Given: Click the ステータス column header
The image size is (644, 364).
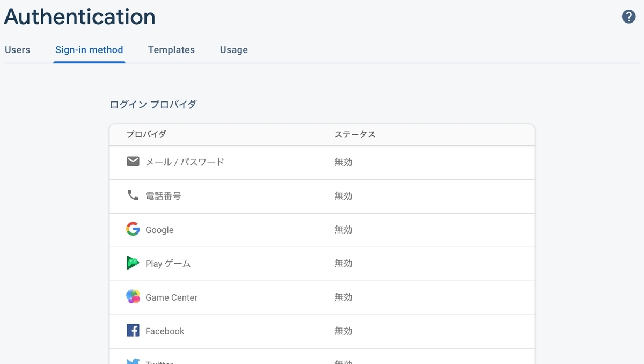Looking at the screenshot, I should coord(355,134).
